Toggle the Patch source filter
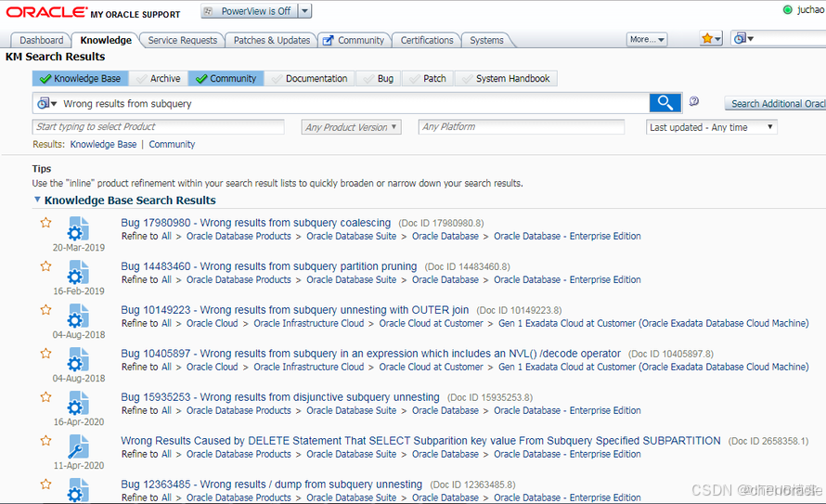The height and width of the screenshot is (504, 826). click(428, 79)
